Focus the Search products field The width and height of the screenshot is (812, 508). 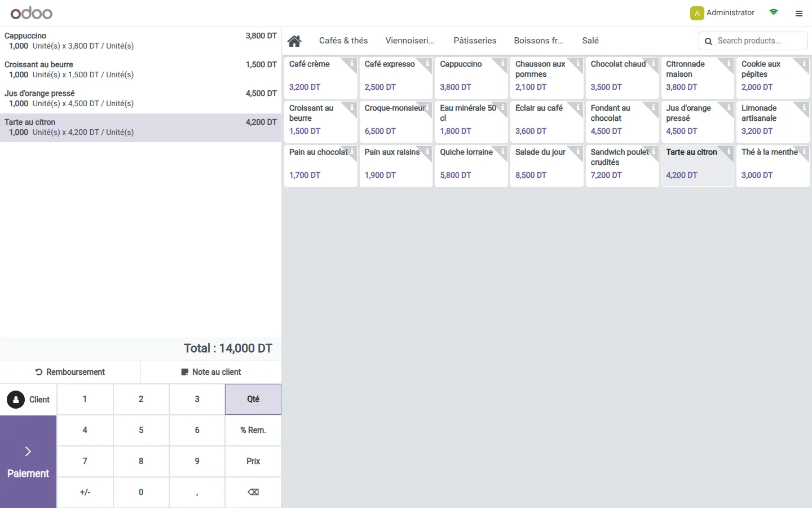coord(753,41)
